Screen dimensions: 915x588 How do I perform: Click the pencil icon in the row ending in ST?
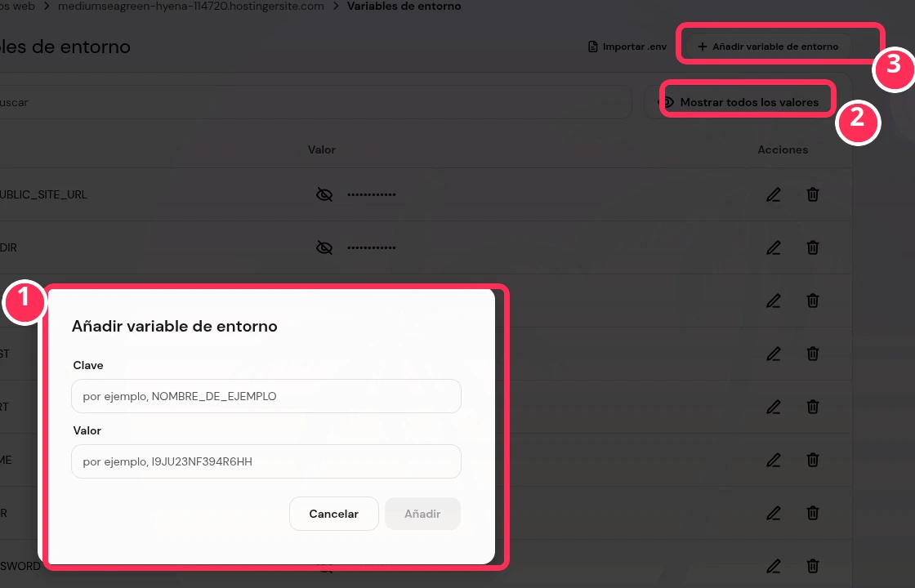coord(773,354)
